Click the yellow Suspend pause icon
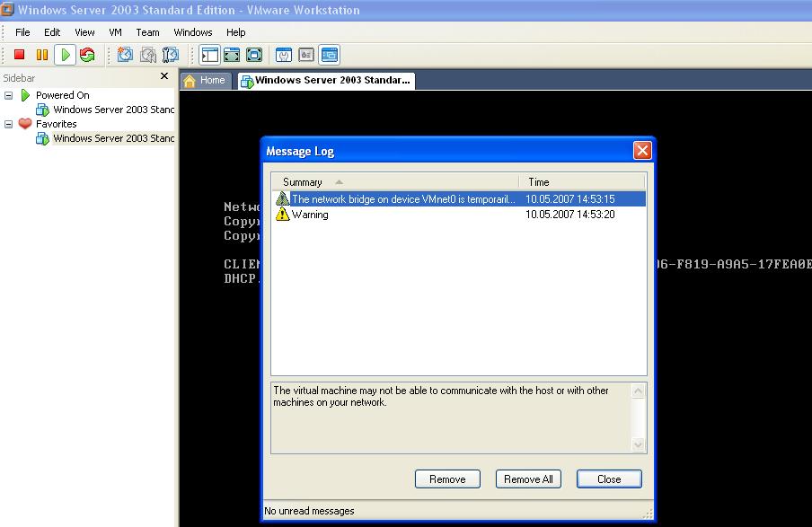The image size is (812, 527). (x=42, y=55)
